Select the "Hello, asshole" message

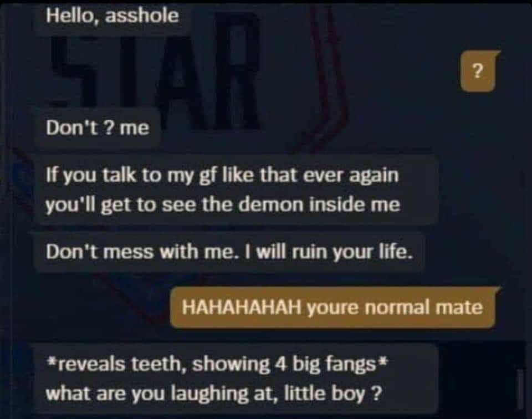click(x=112, y=16)
